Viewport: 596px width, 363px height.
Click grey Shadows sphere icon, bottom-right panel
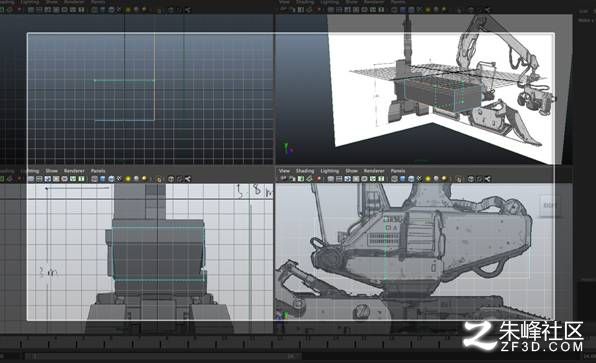pos(436,179)
